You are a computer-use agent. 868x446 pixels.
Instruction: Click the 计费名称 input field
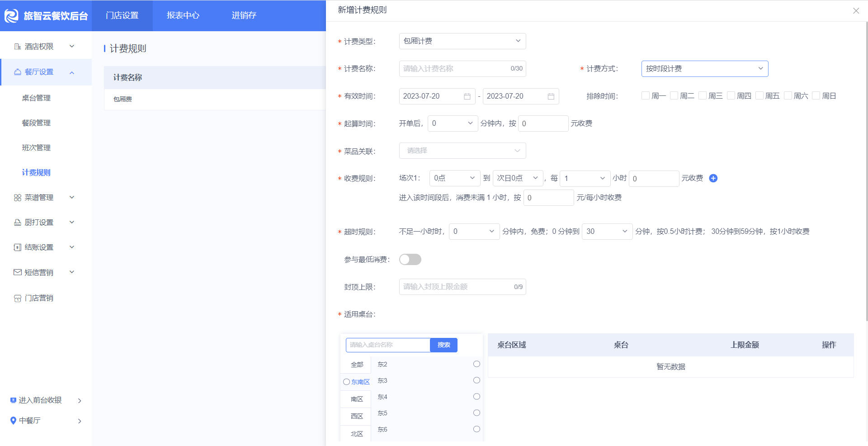462,69
